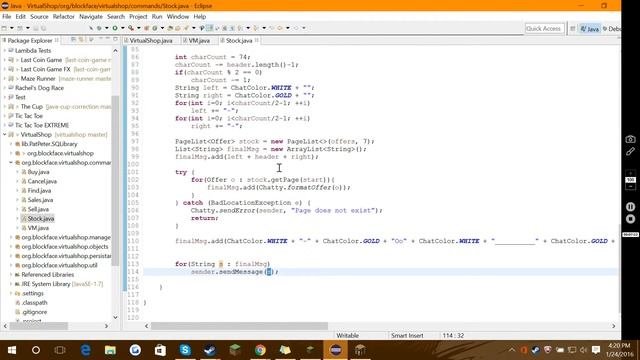Open the File menu
Screen dimensions: 640x360
(x=7, y=16)
